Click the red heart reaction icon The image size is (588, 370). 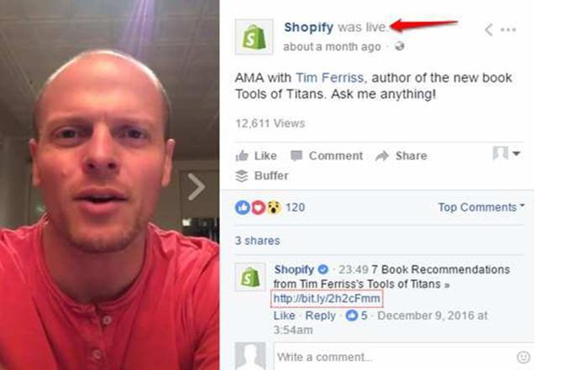258,207
